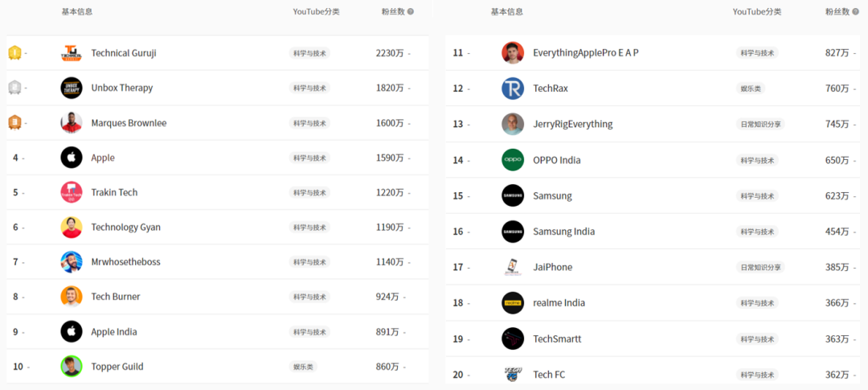Select the left table YouTube分类 column header

pyautogui.click(x=316, y=11)
